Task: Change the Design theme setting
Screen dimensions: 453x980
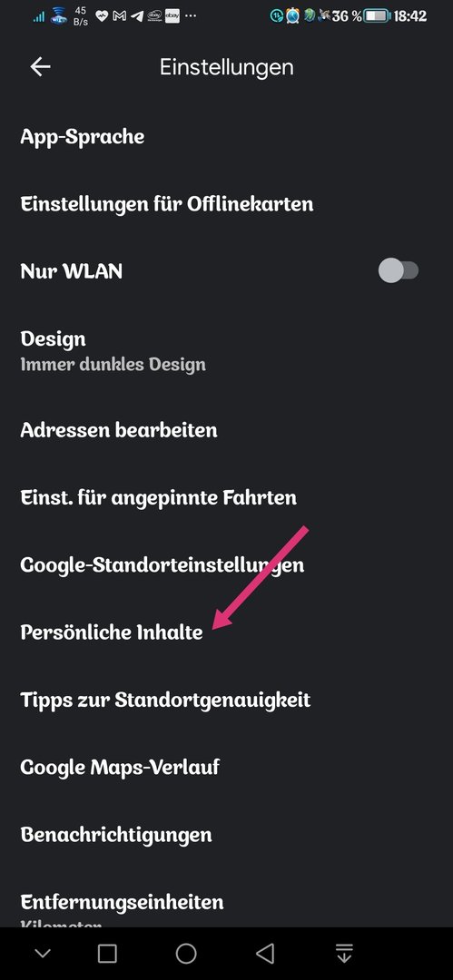Action: click(227, 350)
